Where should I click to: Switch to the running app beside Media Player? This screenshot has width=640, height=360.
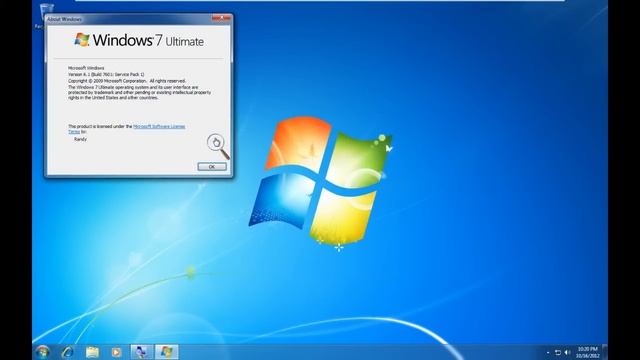[142, 352]
